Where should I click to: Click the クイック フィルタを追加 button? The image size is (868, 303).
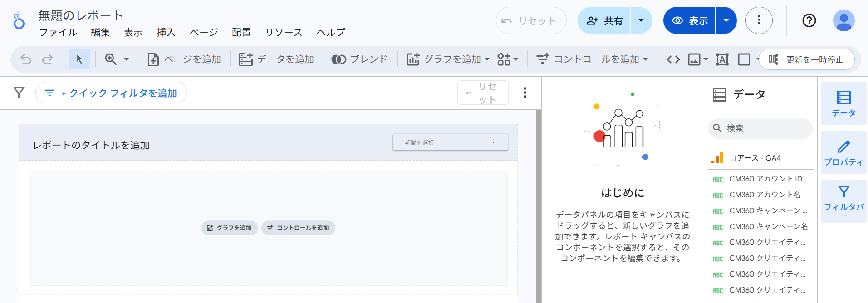click(112, 93)
